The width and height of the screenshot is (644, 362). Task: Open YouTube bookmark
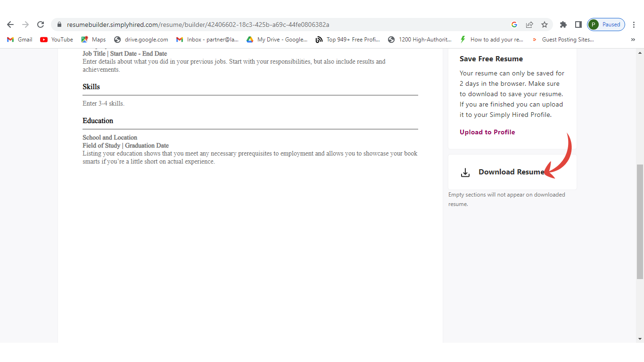[x=57, y=40]
